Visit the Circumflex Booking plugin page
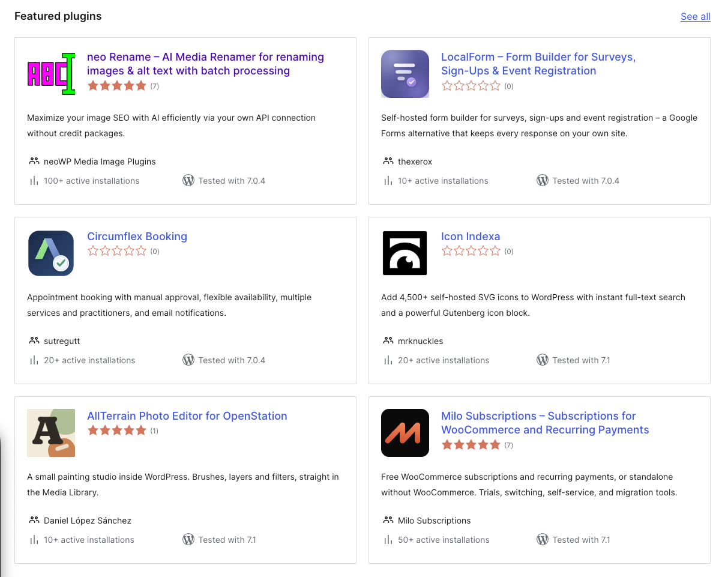728x577 pixels. click(137, 237)
